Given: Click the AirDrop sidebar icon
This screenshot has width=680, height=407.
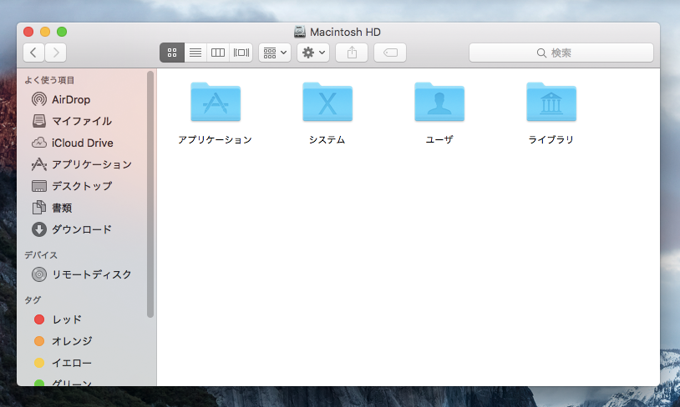Looking at the screenshot, I should 39,99.
